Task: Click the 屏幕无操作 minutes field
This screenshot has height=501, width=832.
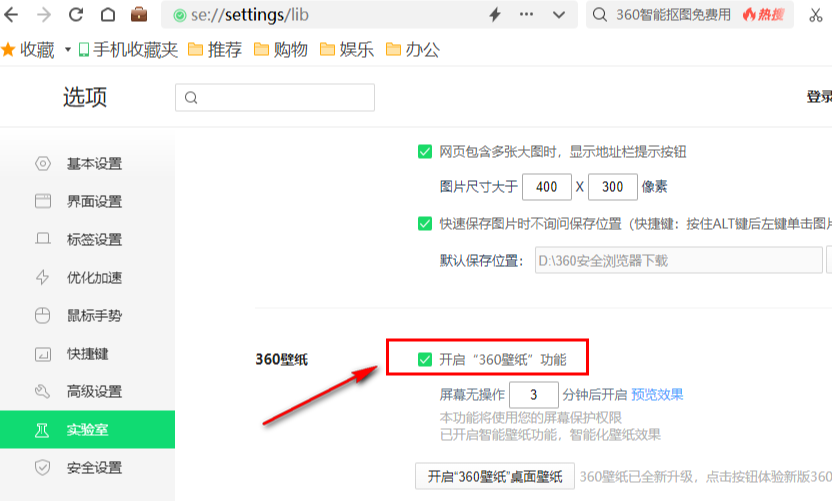Action: [534, 395]
